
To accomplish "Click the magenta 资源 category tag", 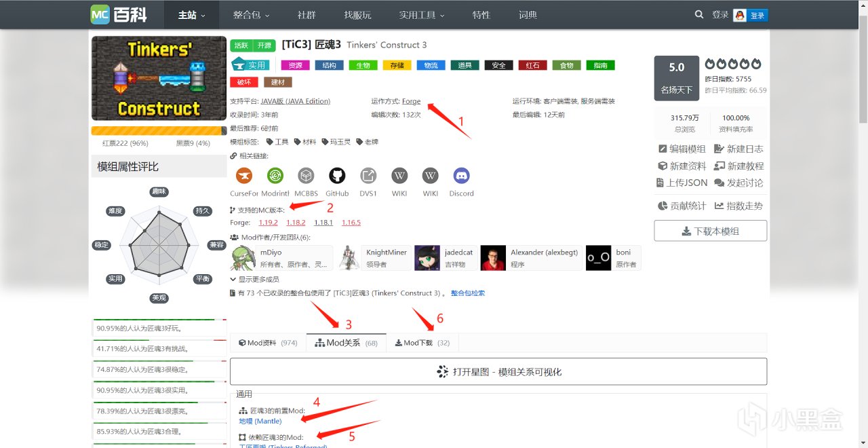I will pyautogui.click(x=295, y=65).
